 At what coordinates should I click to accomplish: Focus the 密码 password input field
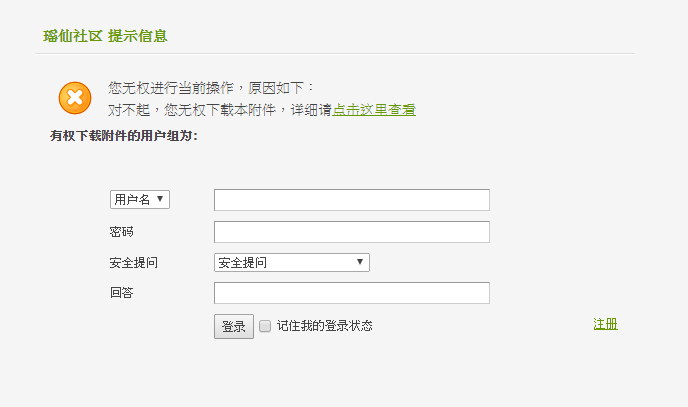[x=352, y=232]
